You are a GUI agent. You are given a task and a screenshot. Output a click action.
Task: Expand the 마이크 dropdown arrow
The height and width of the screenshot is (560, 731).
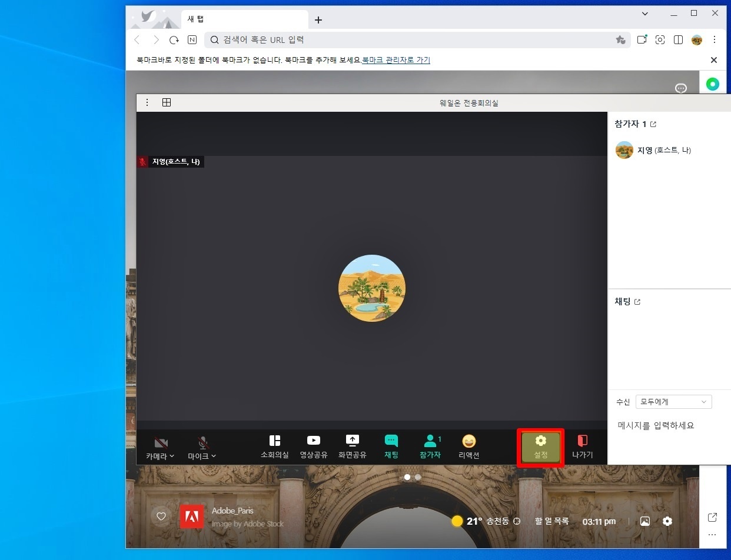[214, 456]
